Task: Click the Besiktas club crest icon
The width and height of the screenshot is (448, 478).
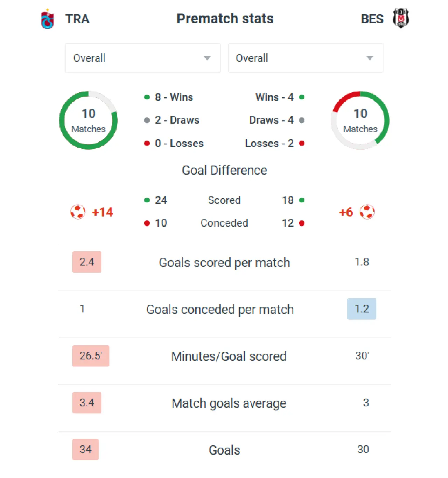Action: pyautogui.click(x=401, y=18)
